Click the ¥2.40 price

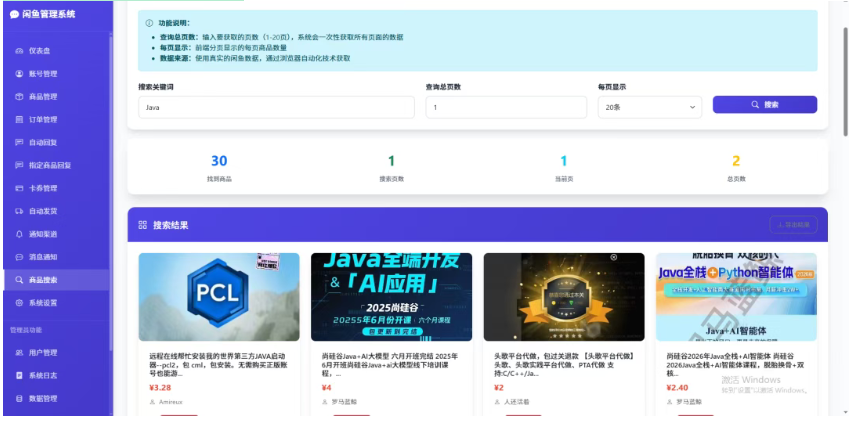pos(677,388)
